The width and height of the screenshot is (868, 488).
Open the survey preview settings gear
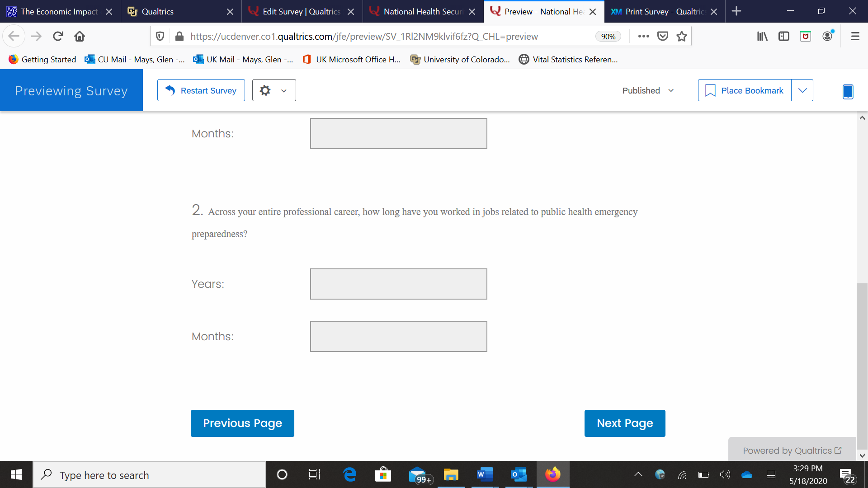tap(274, 90)
